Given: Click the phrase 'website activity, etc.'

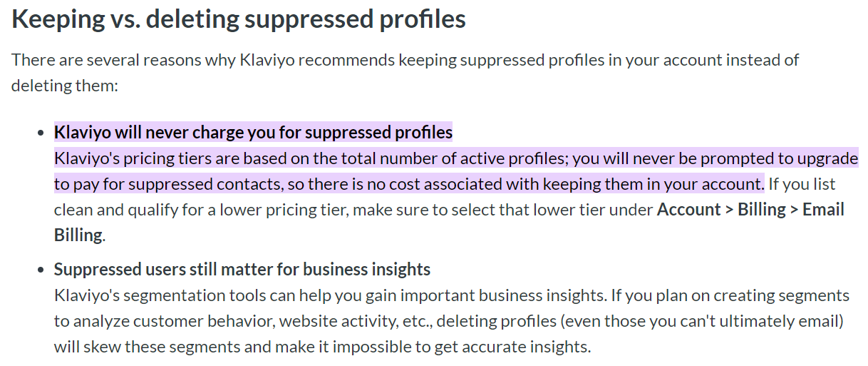Looking at the screenshot, I should coord(355,321).
